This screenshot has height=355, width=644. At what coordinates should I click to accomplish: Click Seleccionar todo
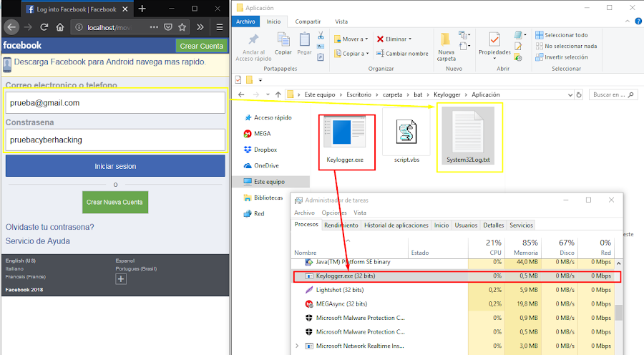point(562,35)
